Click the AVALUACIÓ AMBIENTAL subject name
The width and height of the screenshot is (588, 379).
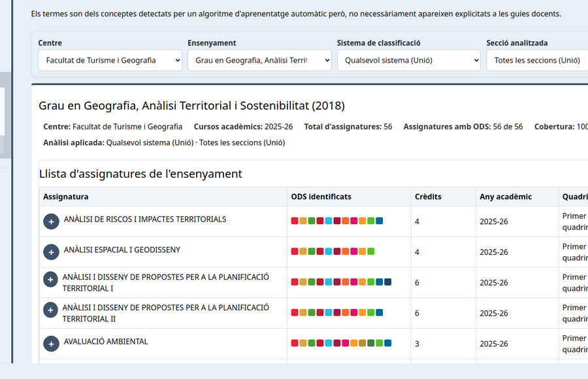pyautogui.click(x=106, y=341)
